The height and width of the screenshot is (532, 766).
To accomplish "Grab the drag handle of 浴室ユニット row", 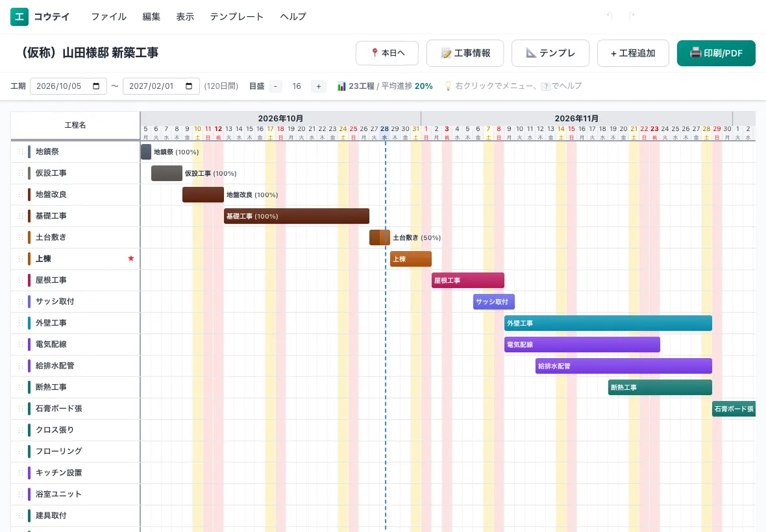I will coord(21,494).
